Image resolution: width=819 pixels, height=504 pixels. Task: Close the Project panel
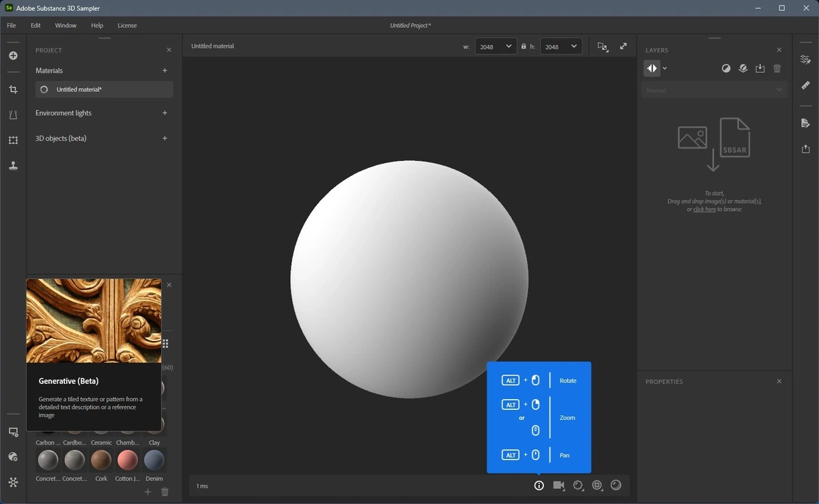(x=169, y=50)
